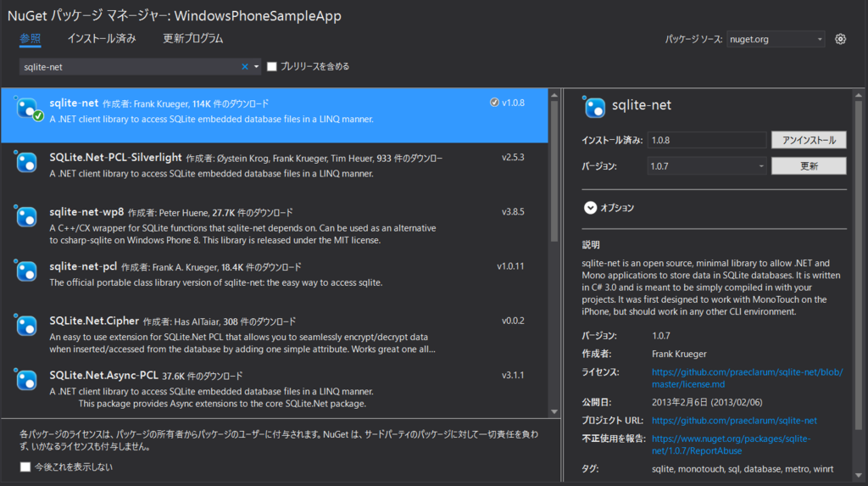
Task: Click installed version 1.0.8 field
Action: click(707, 140)
